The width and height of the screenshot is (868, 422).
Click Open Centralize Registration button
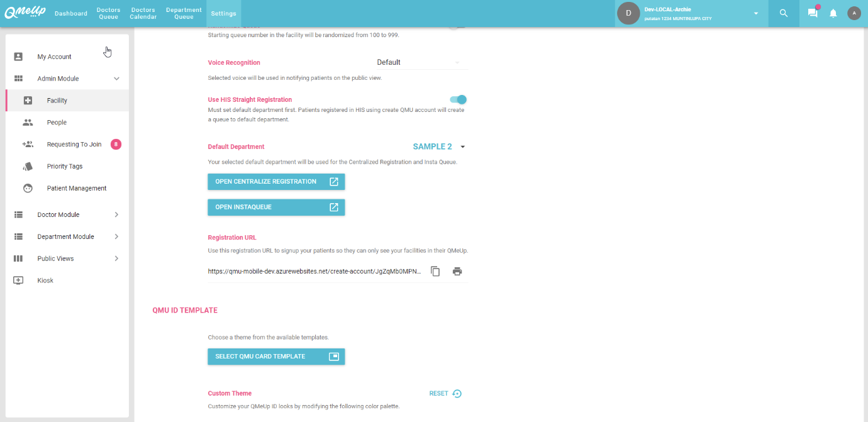[276, 182]
